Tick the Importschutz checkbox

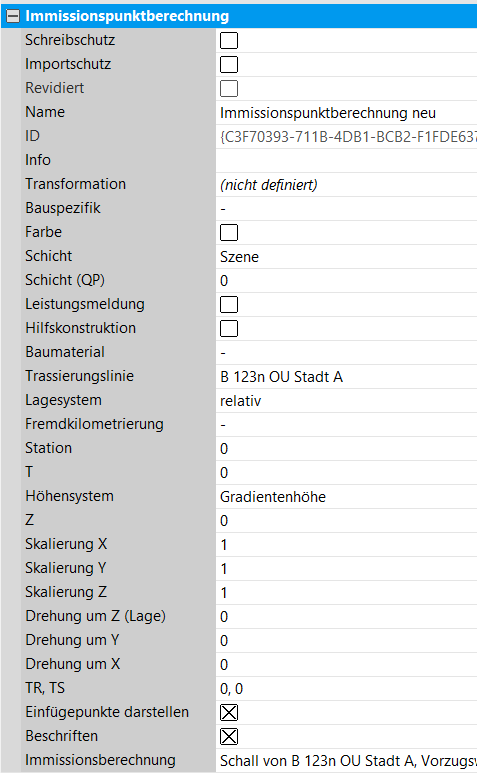(229, 65)
